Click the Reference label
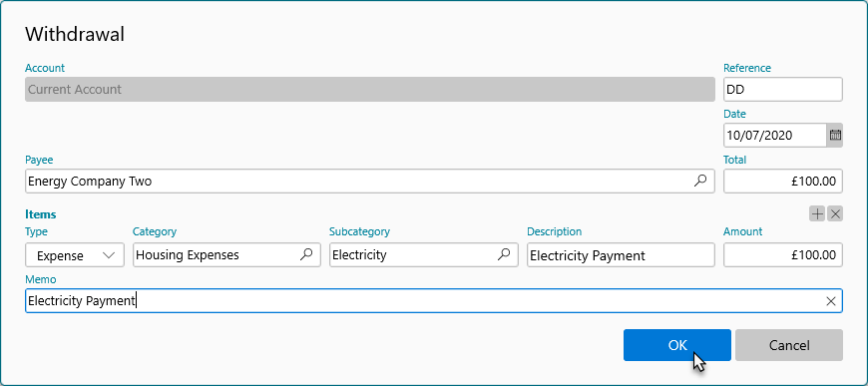 (746, 68)
